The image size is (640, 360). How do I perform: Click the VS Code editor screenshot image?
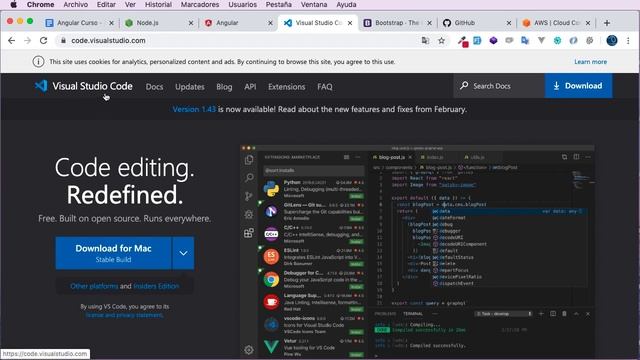click(417, 251)
